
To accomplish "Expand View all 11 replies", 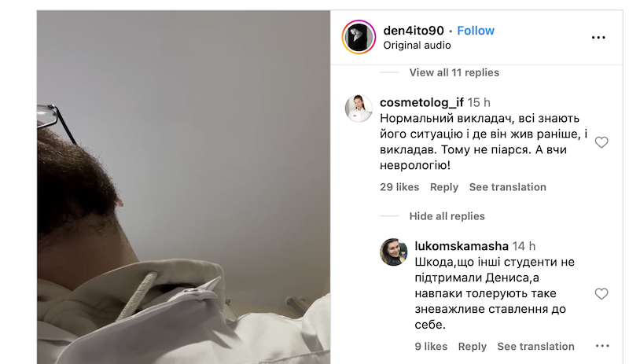I will point(454,72).
